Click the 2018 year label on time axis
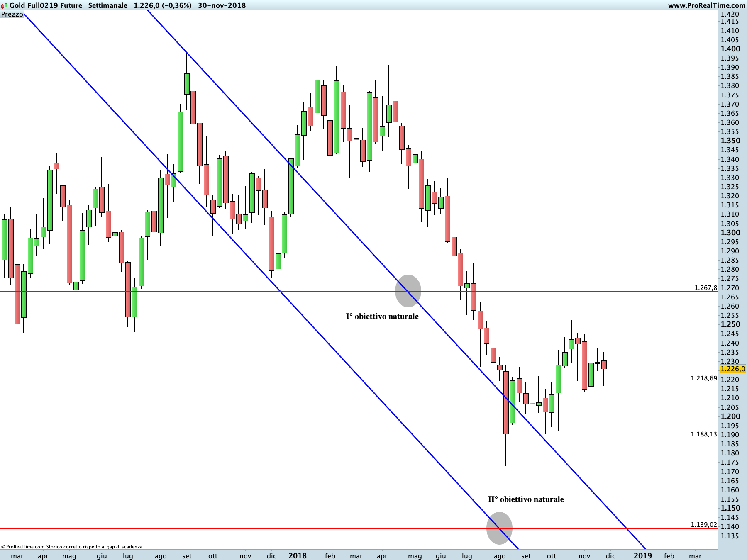Screen dimensions: 747x560 click(x=298, y=555)
